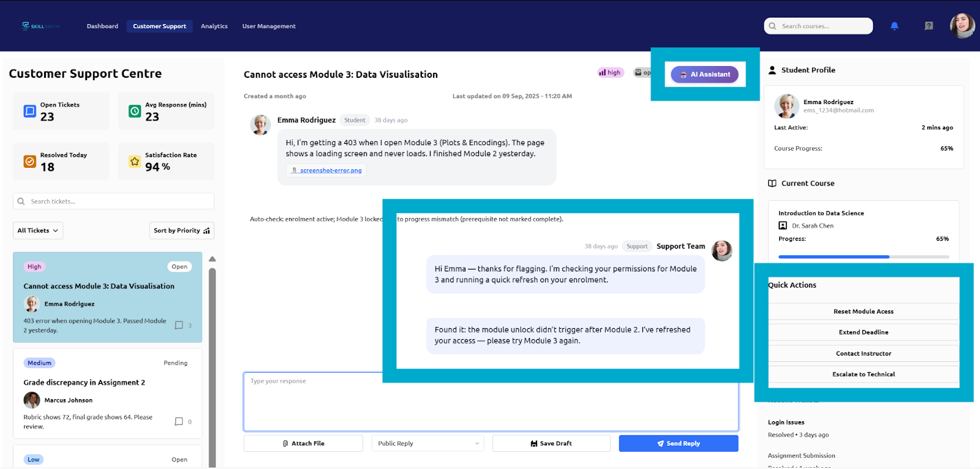The image size is (980, 469).
Task: Click the Attach File button
Action: point(303,444)
